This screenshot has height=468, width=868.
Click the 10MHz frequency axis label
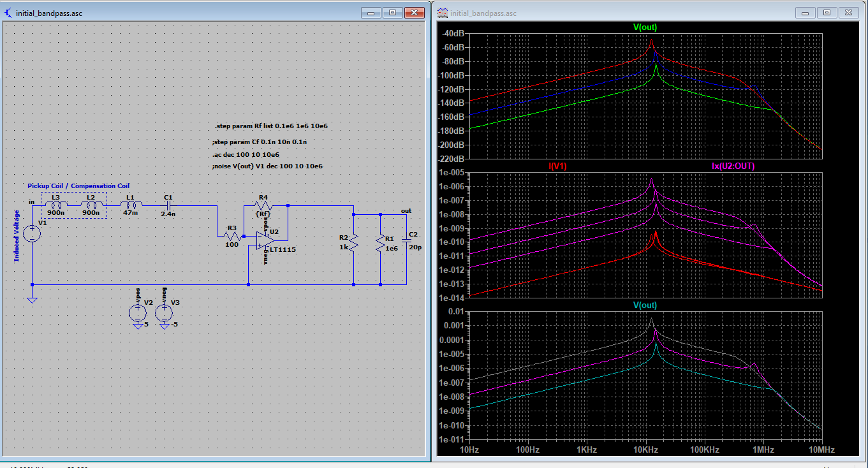tap(821, 450)
